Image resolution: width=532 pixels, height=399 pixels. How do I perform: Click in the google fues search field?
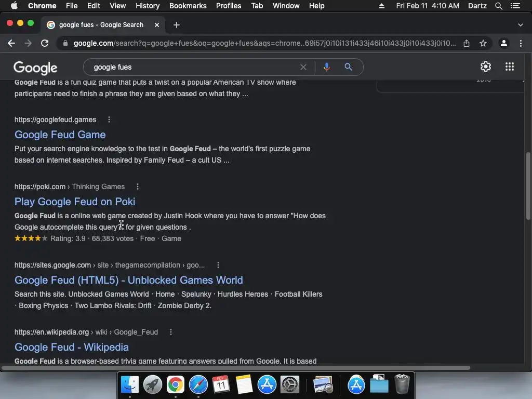193,67
